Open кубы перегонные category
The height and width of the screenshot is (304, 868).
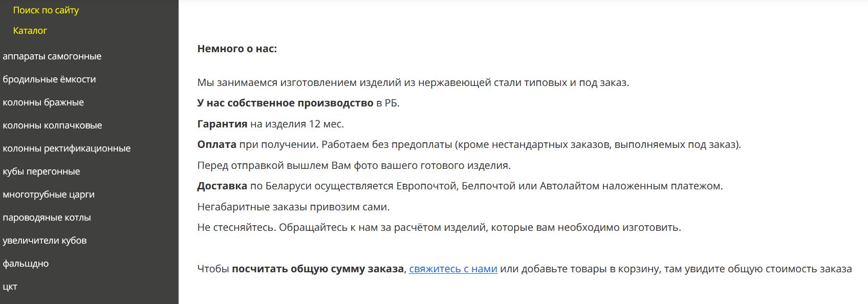pyautogui.click(x=41, y=171)
